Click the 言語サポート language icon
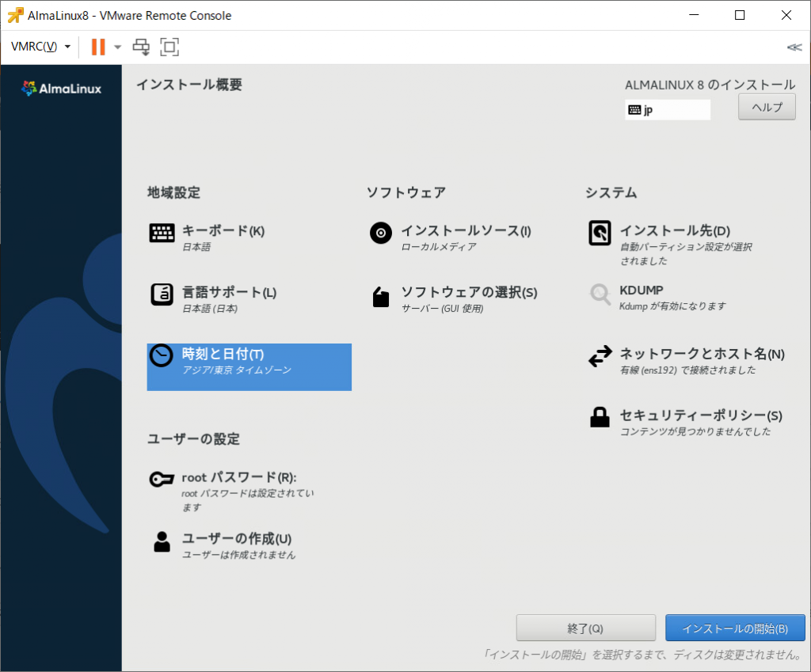The image size is (811, 672). click(x=162, y=294)
